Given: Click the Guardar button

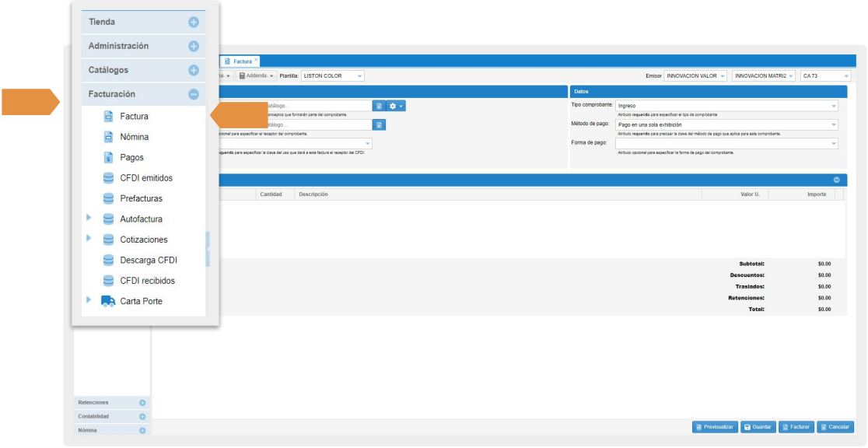Looking at the screenshot, I should [x=756, y=427].
